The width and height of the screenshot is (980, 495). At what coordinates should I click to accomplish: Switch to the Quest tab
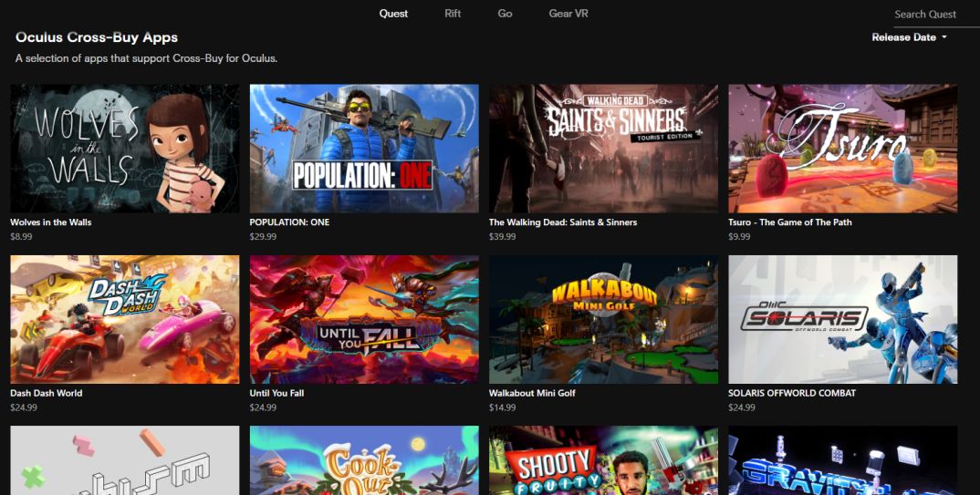(393, 13)
